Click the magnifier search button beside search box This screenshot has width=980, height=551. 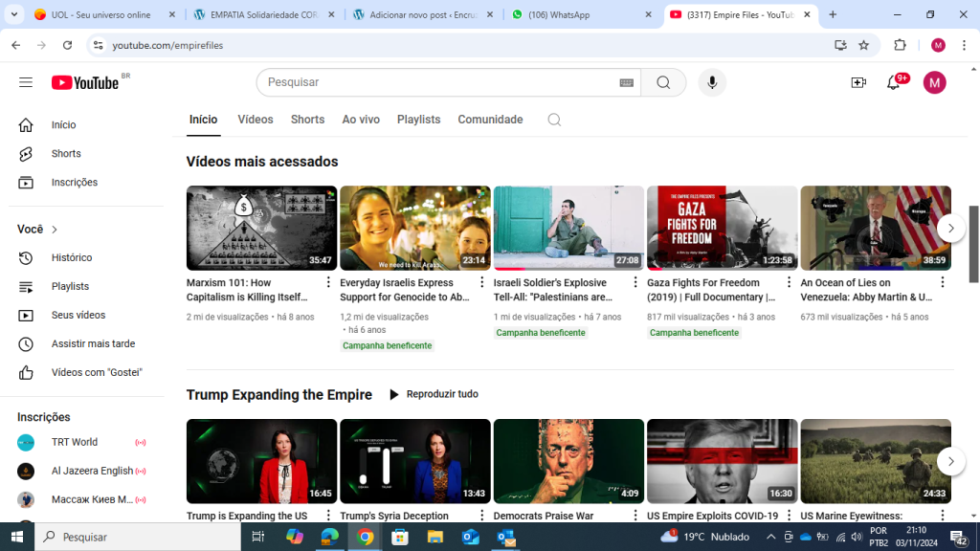[x=663, y=82]
